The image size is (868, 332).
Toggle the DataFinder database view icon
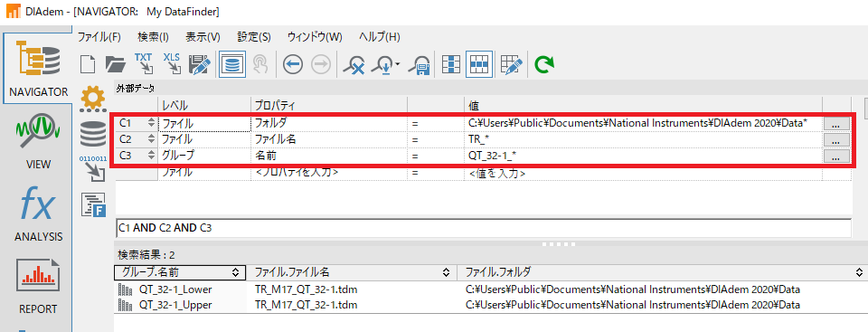[x=232, y=64]
